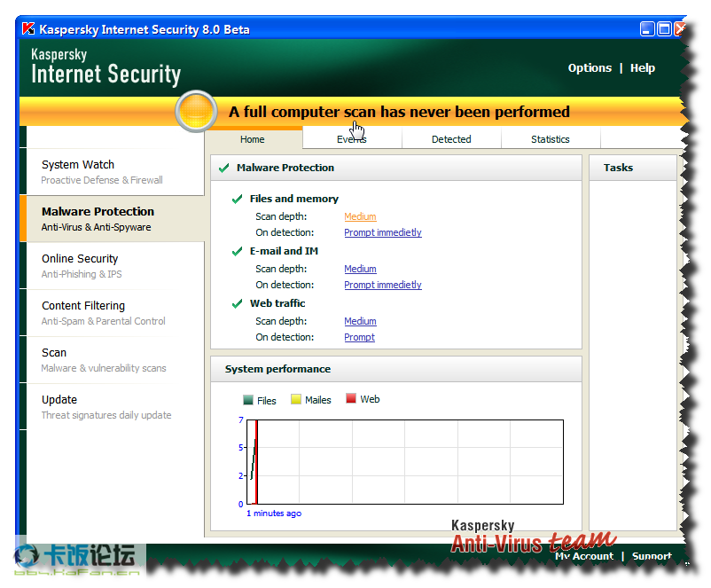
Task: Click the graph axis value 5
Action: tap(241, 448)
